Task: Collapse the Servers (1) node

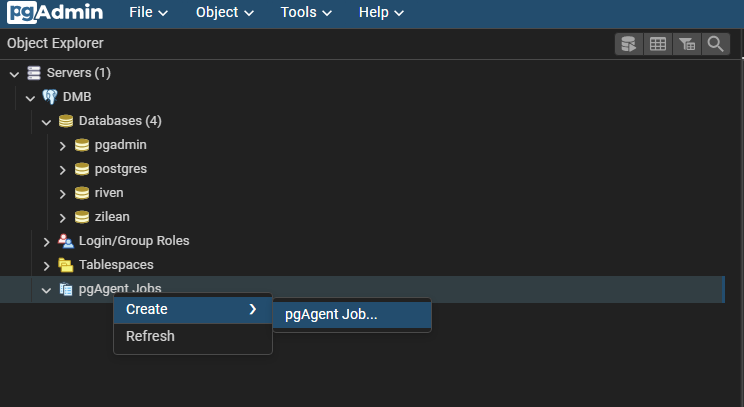Action: tap(14, 74)
